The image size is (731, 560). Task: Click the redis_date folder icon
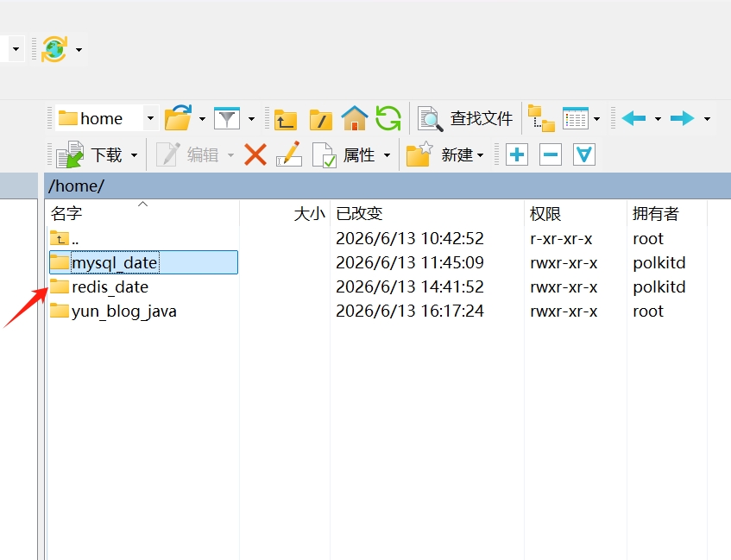[x=60, y=286]
